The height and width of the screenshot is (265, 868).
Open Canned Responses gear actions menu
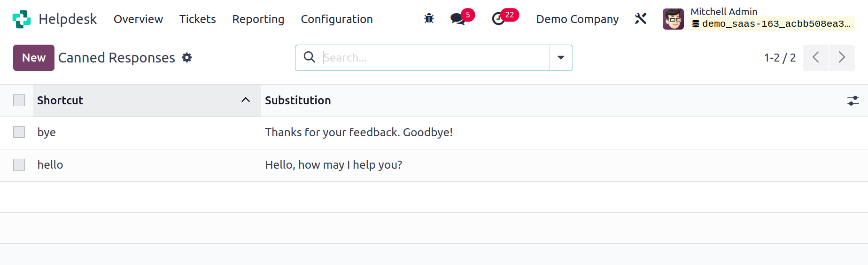(x=187, y=57)
